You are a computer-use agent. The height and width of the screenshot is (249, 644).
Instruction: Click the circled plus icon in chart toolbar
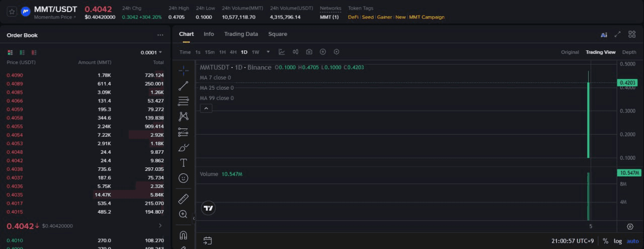pyautogui.click(x=323, y=52)
